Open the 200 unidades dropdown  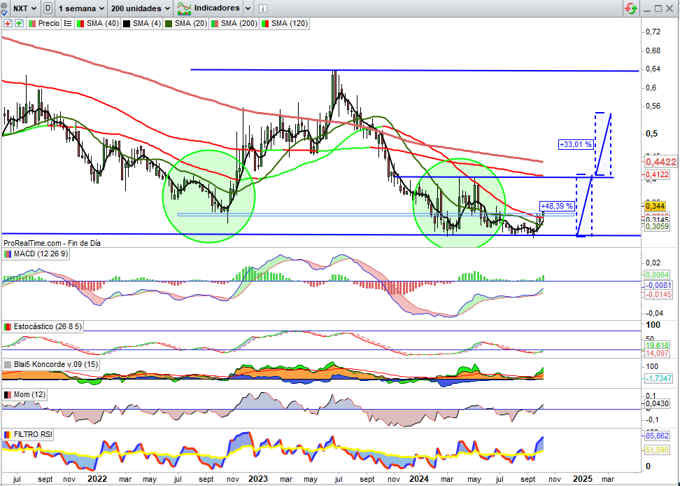coord(141,8)
